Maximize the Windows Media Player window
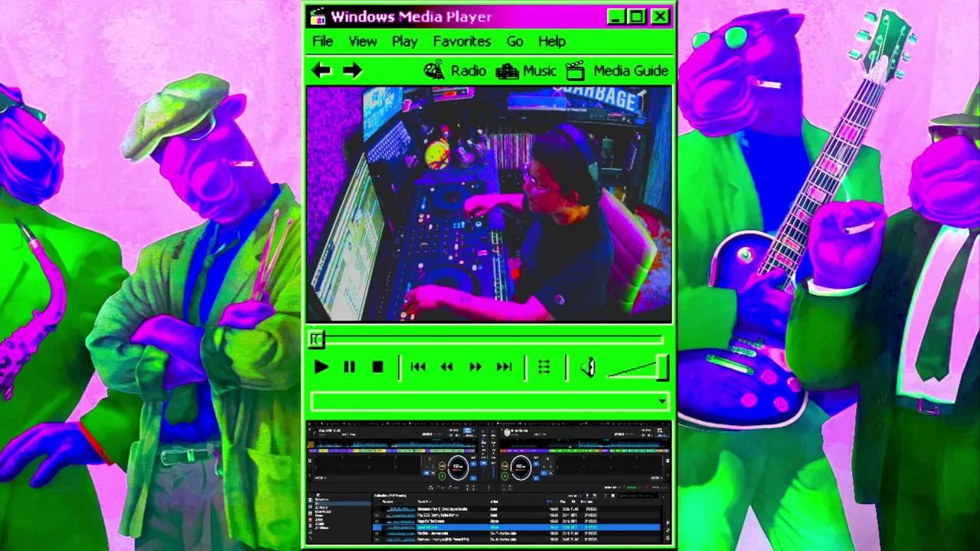The height and width of the screenshot is (551, 980). coord(637,16)
